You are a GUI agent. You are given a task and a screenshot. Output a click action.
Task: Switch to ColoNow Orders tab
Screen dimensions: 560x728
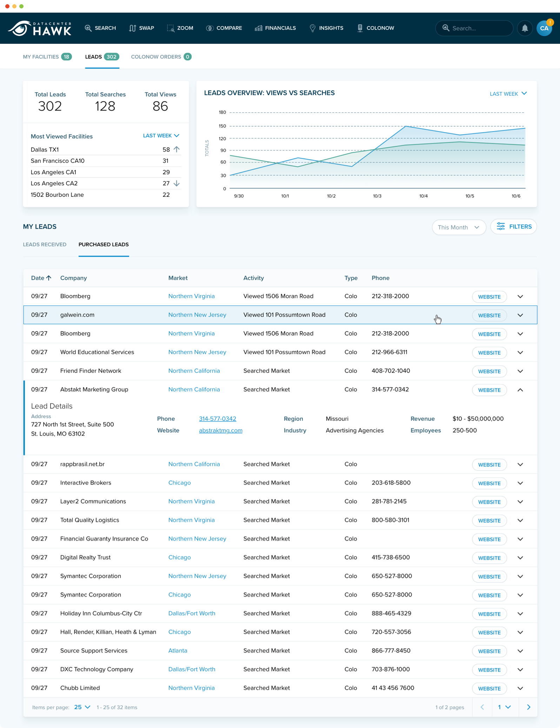point(161,57)
